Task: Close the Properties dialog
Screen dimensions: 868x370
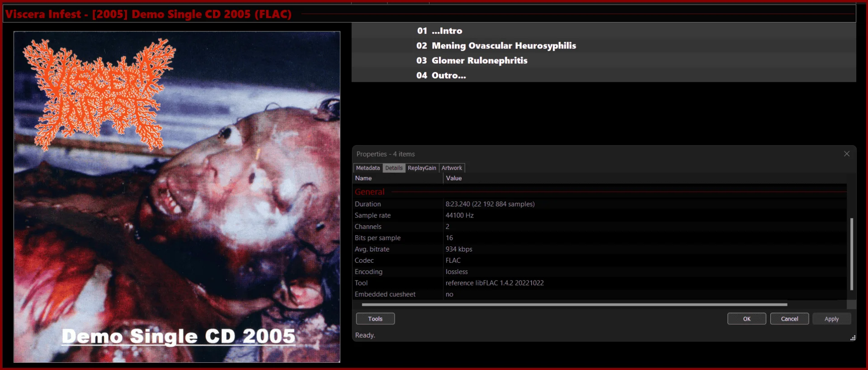Action: [847, 154]
